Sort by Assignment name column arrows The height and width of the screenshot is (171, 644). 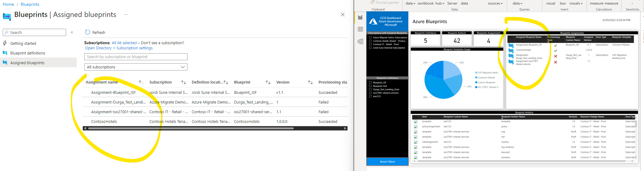click(x=141, y=82)
